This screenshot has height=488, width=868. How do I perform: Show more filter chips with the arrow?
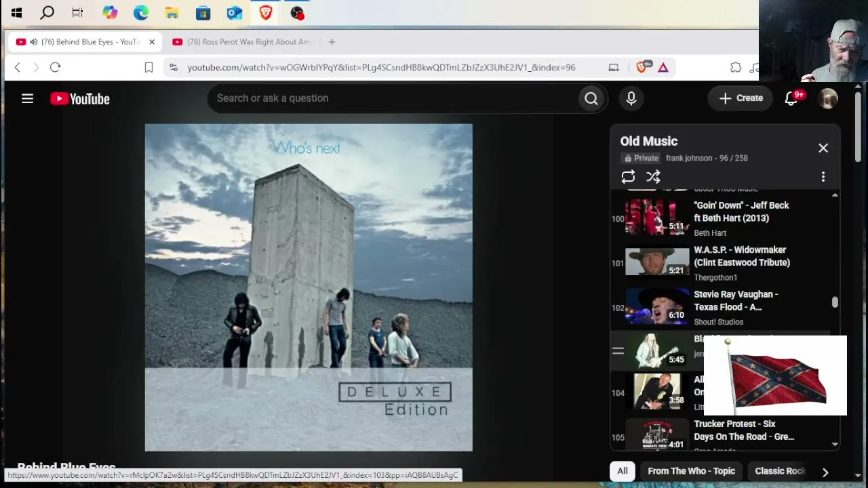825,472
